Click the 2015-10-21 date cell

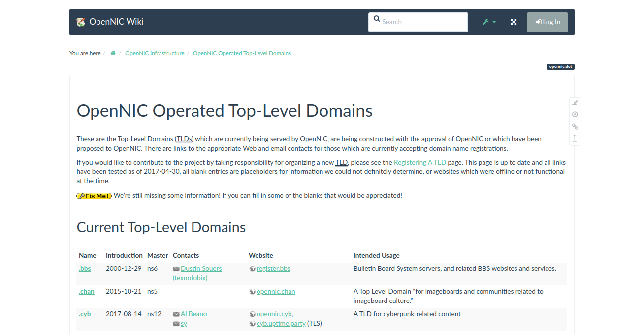124,291
